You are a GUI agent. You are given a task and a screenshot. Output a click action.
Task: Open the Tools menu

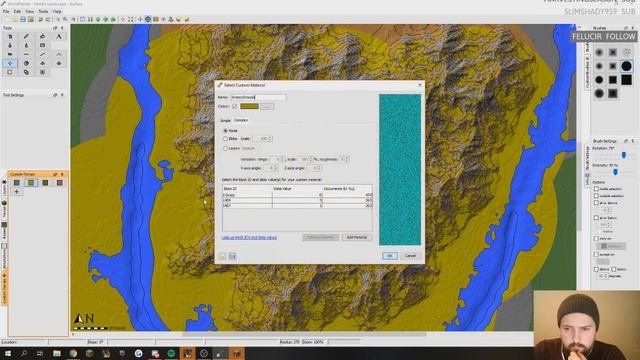43,11
